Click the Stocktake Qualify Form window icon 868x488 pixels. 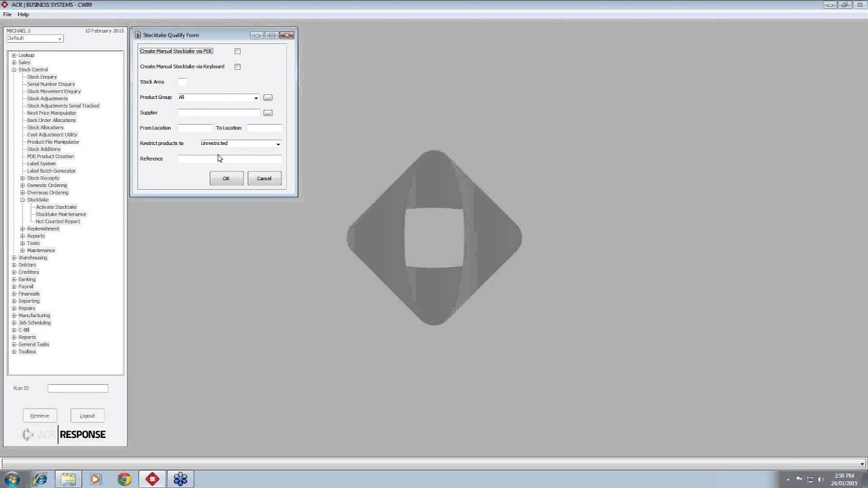(x=138, y=35)
